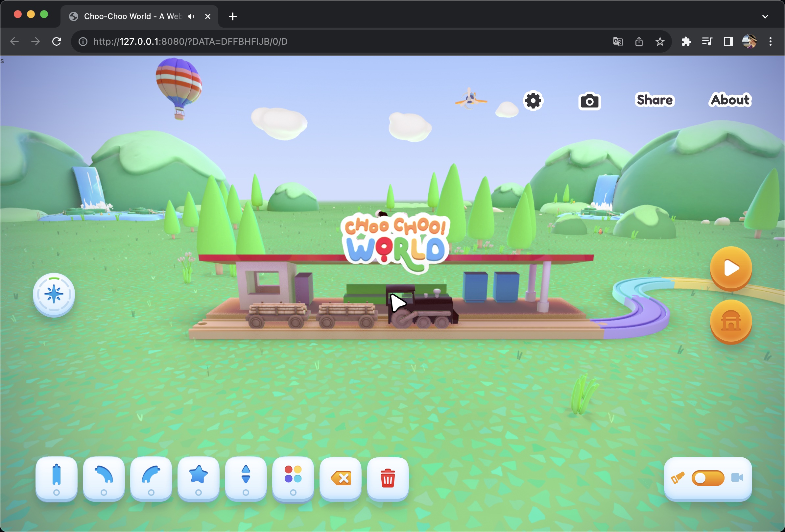Image resolution: width=785 pixels, height=532 pixels.
Task: Select the straight track piece tool
Action: tap(57, 478)
